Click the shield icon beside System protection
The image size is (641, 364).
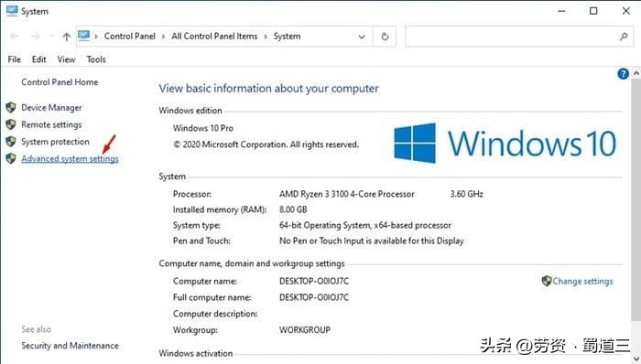(11, 142)
